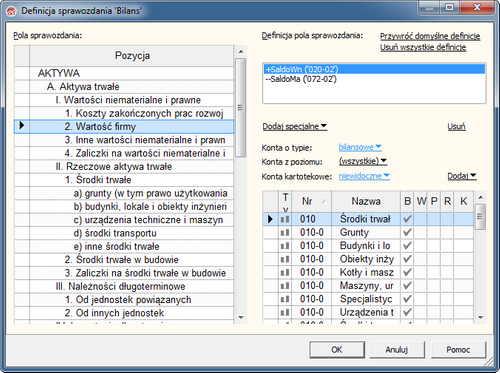Open the 'Dodaj' dropdown above the accounts table
This screenshot has width=500, height=373.
click(x=462, y=176)
